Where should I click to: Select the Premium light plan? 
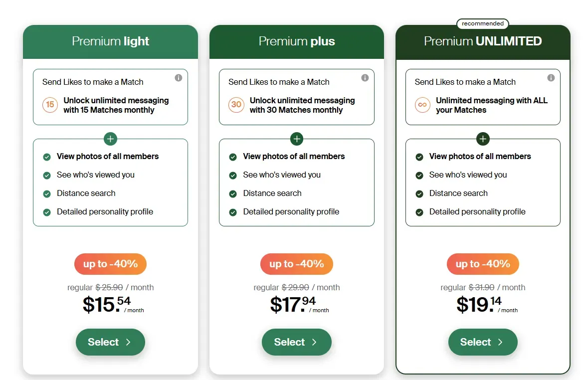[x=110, y=342]
